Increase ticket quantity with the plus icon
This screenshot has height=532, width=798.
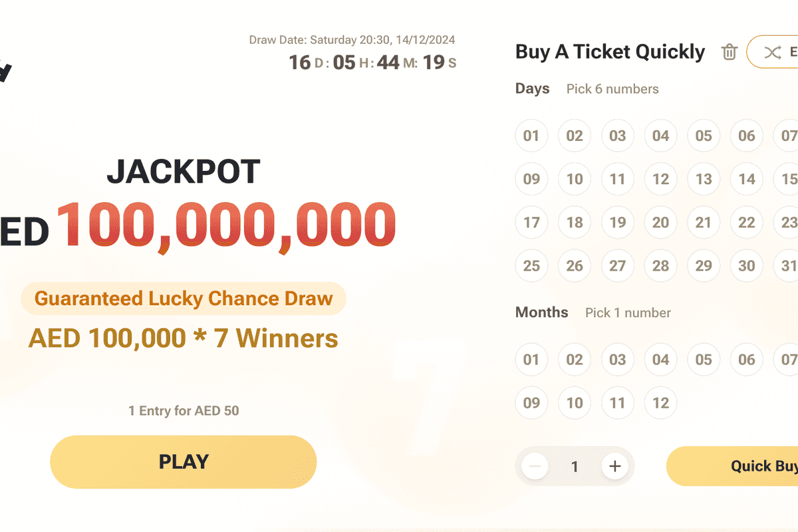click(x=615, y=466)
